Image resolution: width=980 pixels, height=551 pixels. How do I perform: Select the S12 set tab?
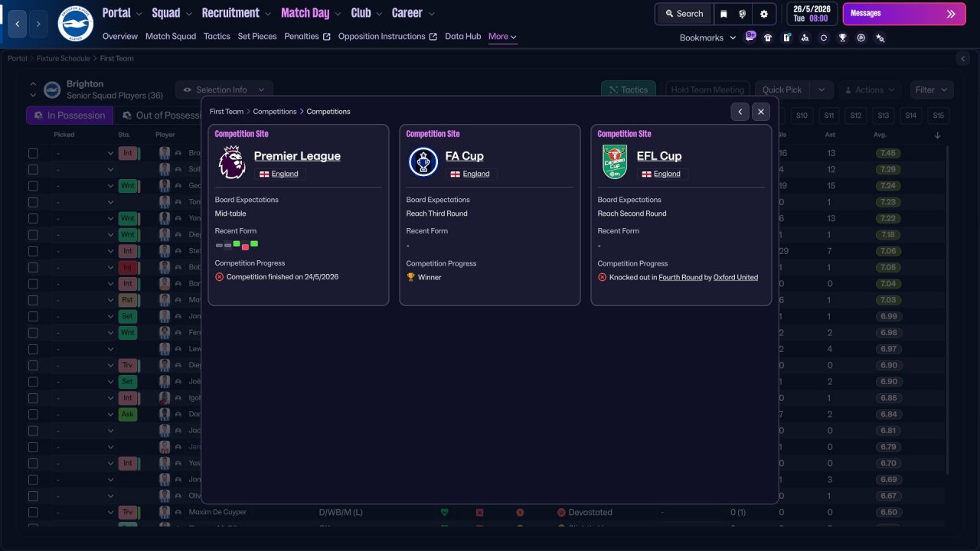pos(856,116)
